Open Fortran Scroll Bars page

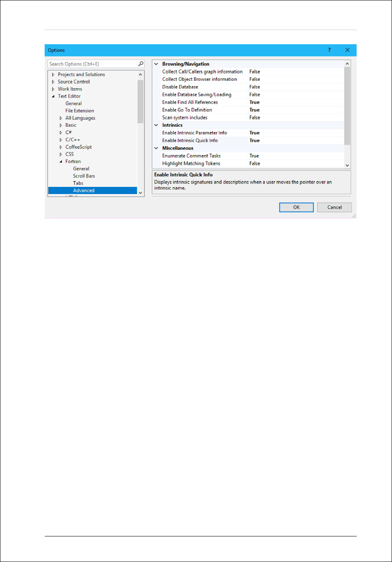coord(84,176)
